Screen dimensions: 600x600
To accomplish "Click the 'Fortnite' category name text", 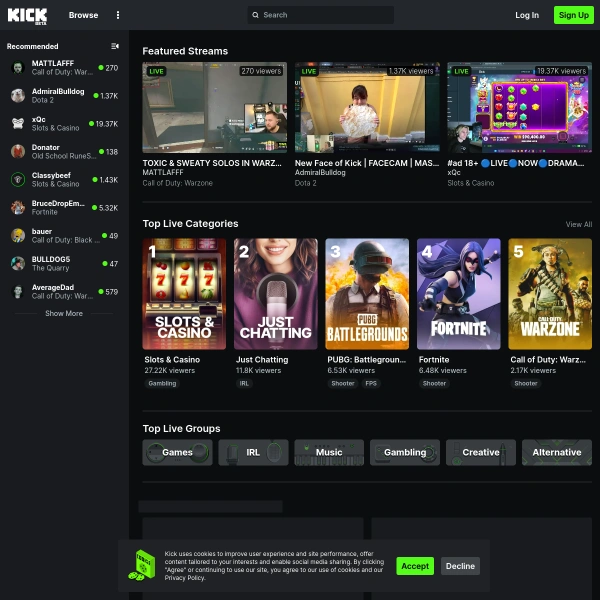I will coord(434,360).
